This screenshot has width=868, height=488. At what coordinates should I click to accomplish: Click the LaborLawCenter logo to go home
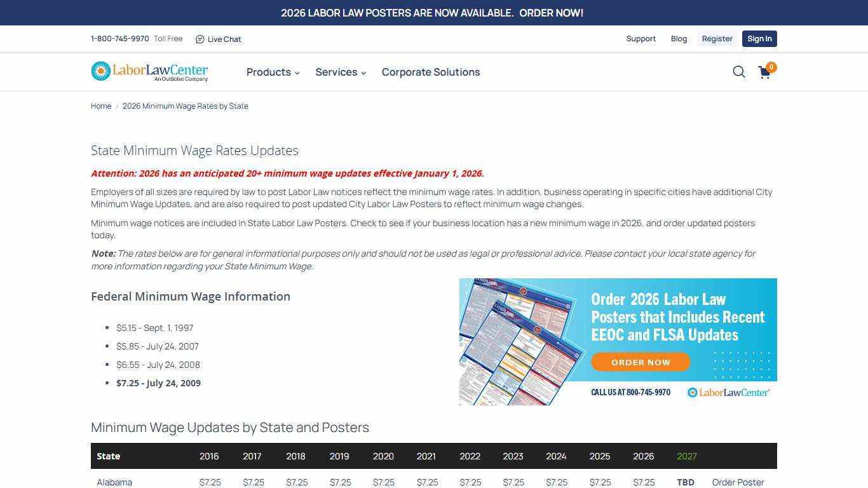pos(150,71)
